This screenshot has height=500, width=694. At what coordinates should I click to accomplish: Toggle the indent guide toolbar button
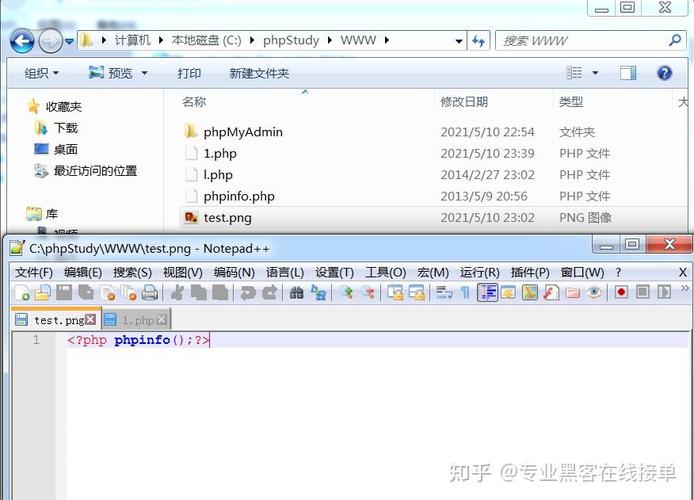[x=487, y=293]
